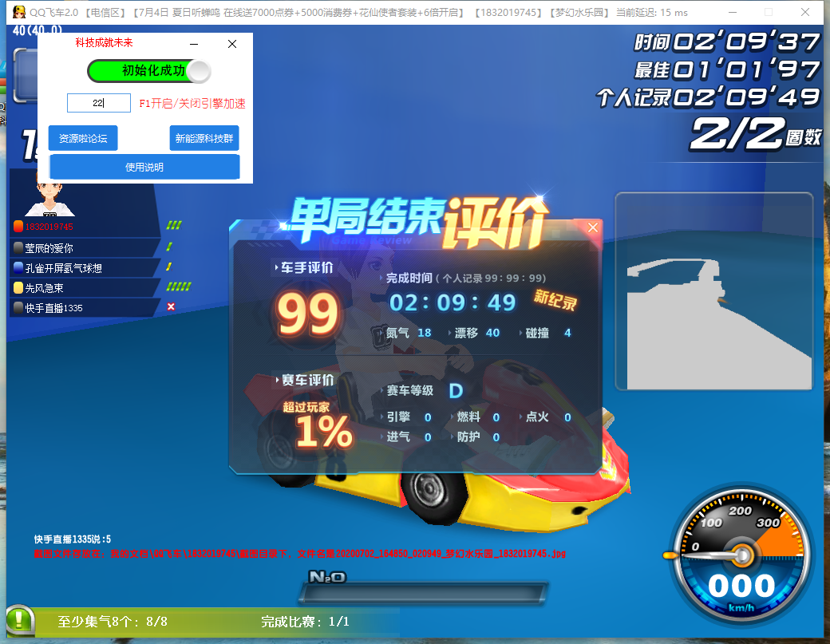The height and width of the screenshot is (644, 830).
Task: Click the player avatar above ID 1832019745
Action: tap(49, 199)
